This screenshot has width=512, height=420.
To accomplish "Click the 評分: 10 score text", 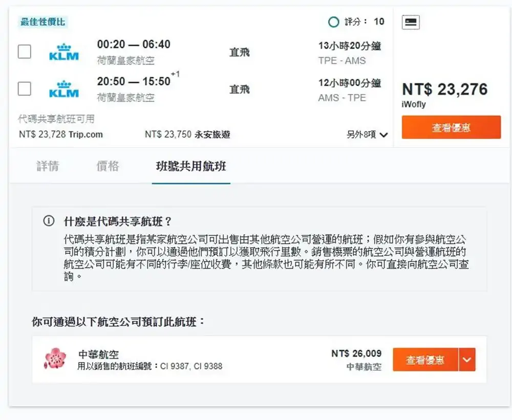I will (x=365, y=22).
